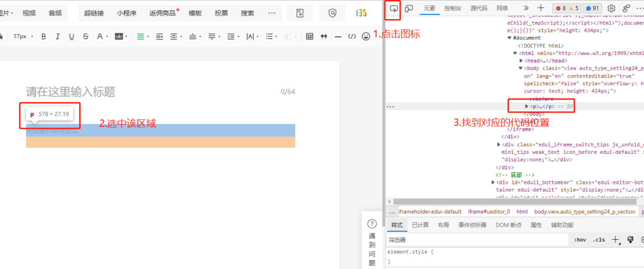
Task: Click the line spacing icon
Action: tap(231, 36)
